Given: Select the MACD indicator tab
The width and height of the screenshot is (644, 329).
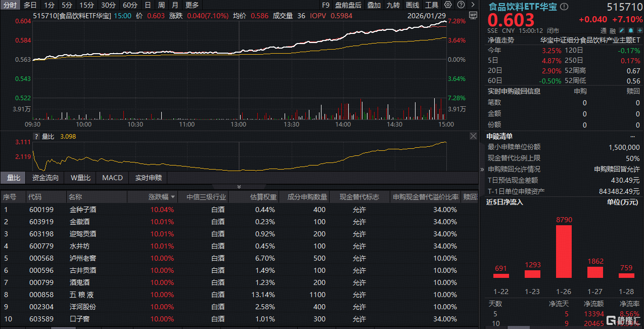Looking at the screenshot, I should (112, 178).
